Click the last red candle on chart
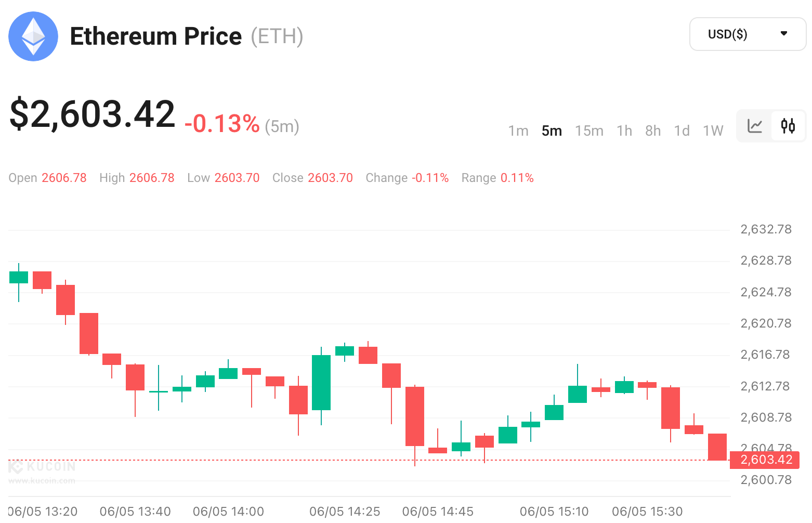Image resolution: width=812 pixels, height=523 pixels. 717,447
